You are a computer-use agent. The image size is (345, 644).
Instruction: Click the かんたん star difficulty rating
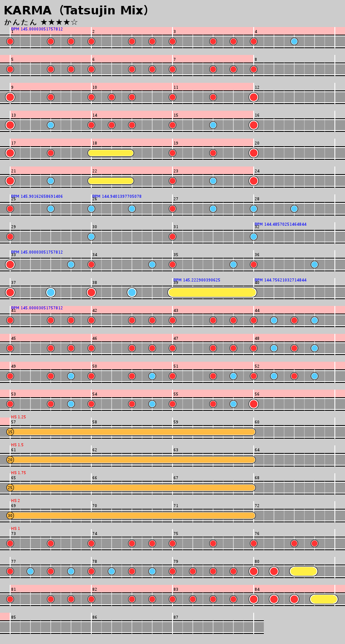[41, 22]
